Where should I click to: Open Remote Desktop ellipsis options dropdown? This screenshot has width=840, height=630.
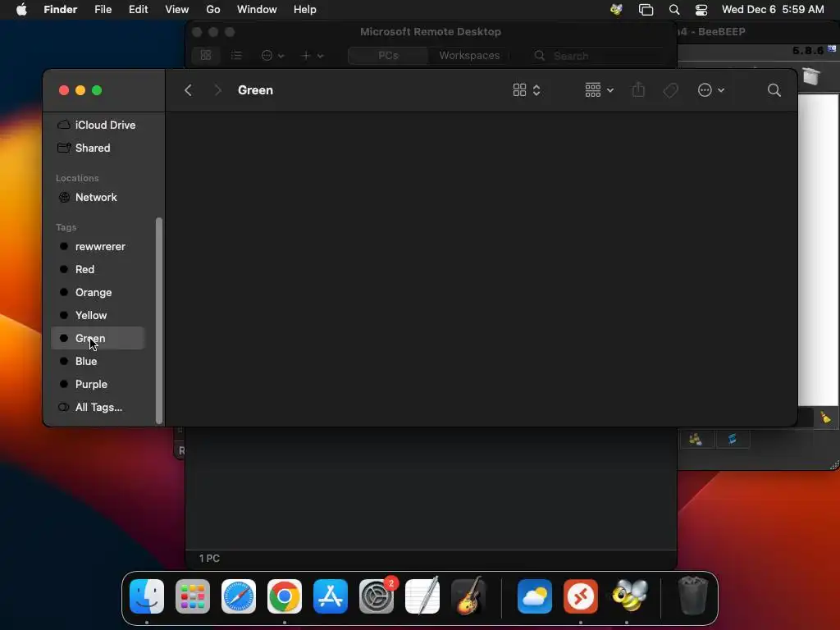click(x=272, y=55)
